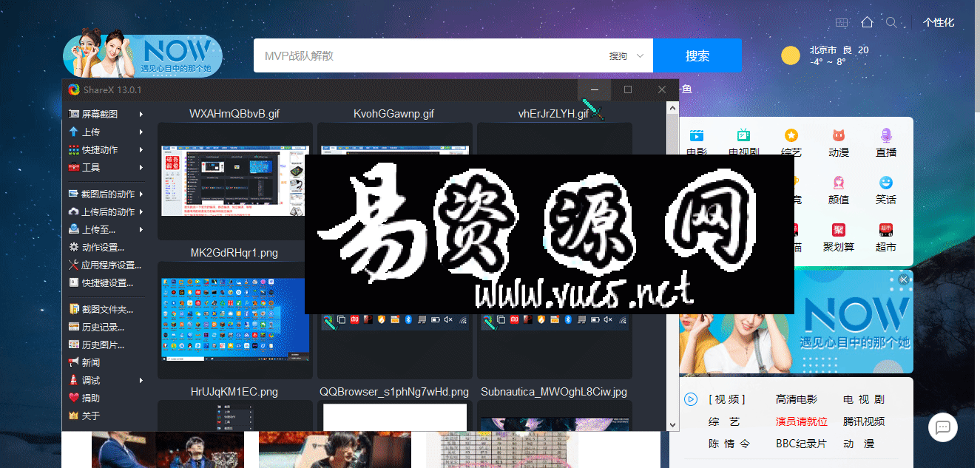Open 电视剧 link in video list
980x468 pixels.
(864, 399)
